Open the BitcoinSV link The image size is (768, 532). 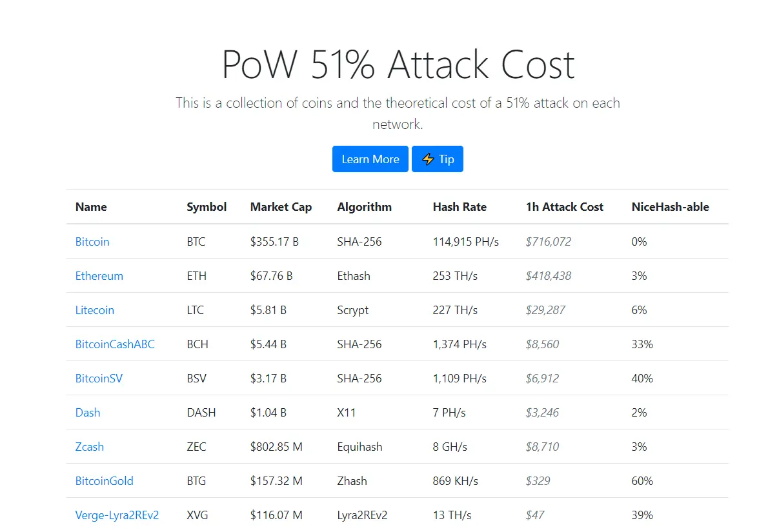point(99,379)
